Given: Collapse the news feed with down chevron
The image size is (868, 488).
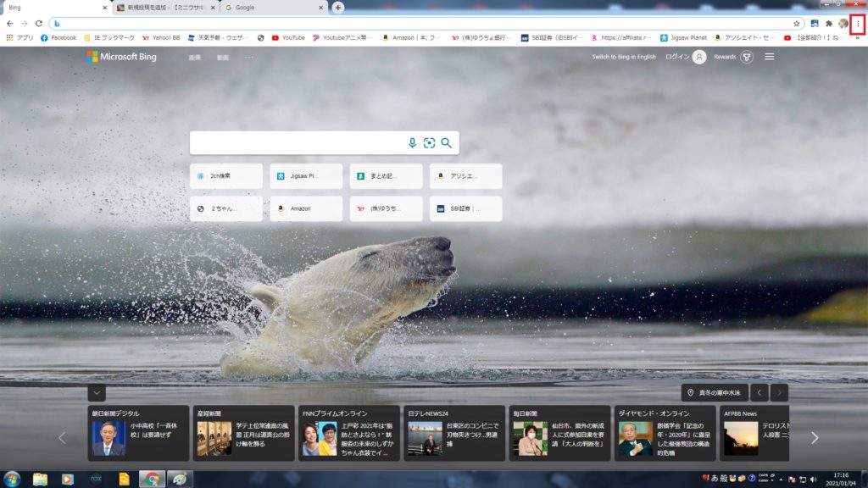Looking at the screenshot, I should coord(97,392).
